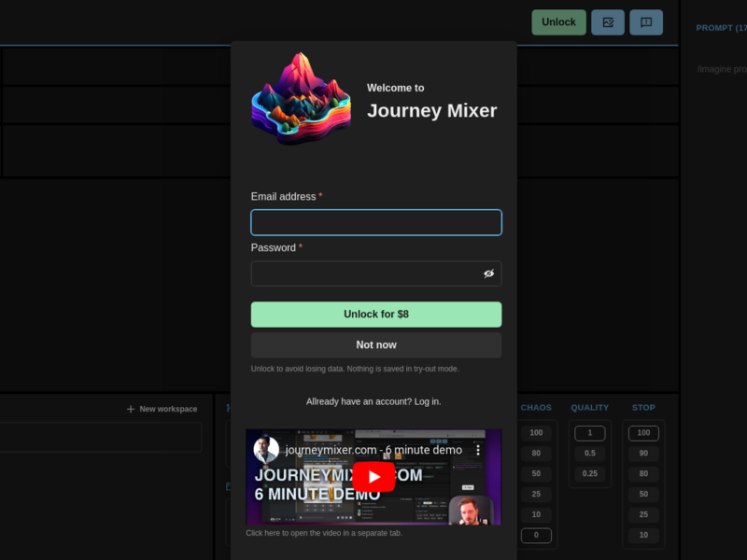Click the image export icon in the top toolbar
The image size is (747, 560).
click(x=607, y=21)
